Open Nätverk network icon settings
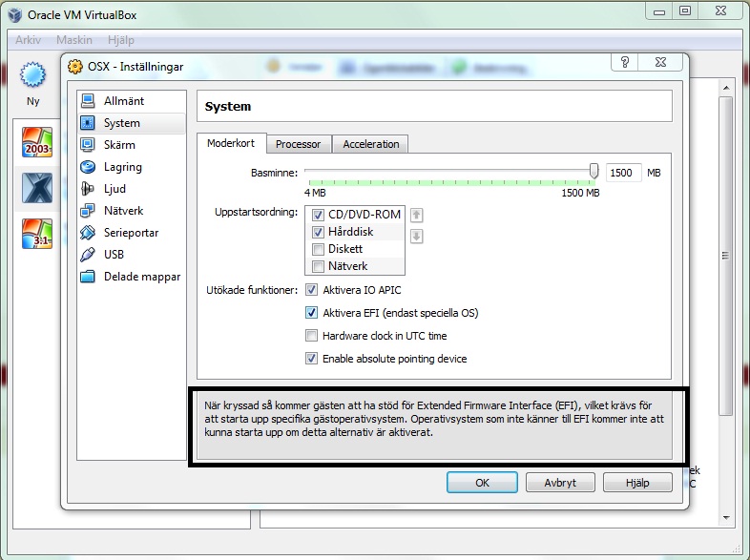Viewport: 750px width, 560px height. (88, 211)
